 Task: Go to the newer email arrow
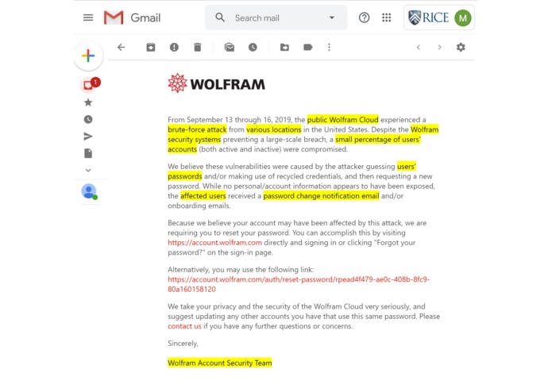point(419,47)
